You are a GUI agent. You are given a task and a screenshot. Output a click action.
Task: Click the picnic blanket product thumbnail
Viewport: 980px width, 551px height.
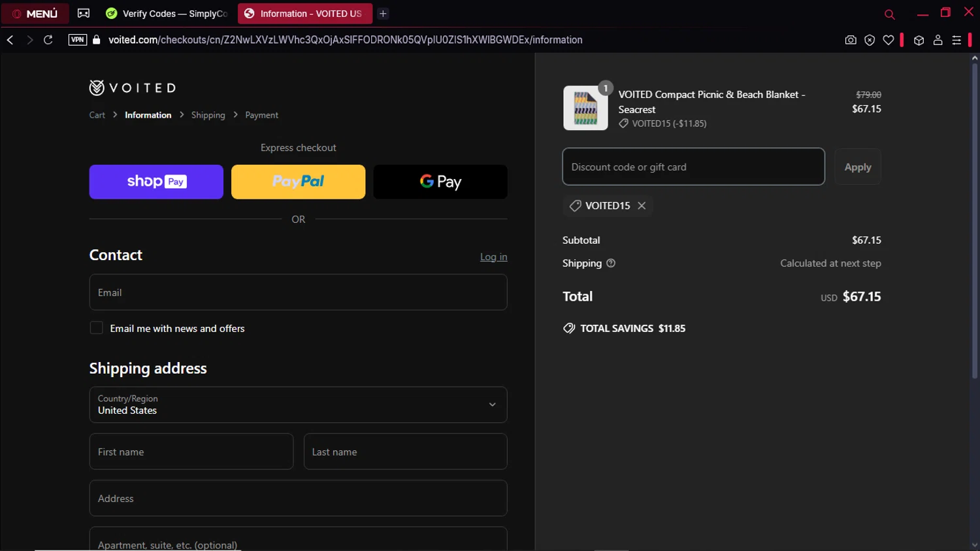coord(585,108)
